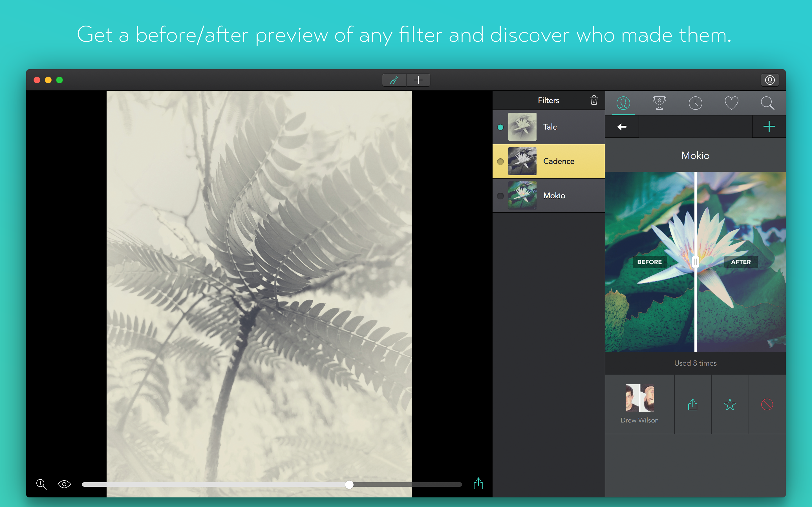The image size is (812, 507).
Task: Click the red block filter icon
Action: (x=767, y=404)
